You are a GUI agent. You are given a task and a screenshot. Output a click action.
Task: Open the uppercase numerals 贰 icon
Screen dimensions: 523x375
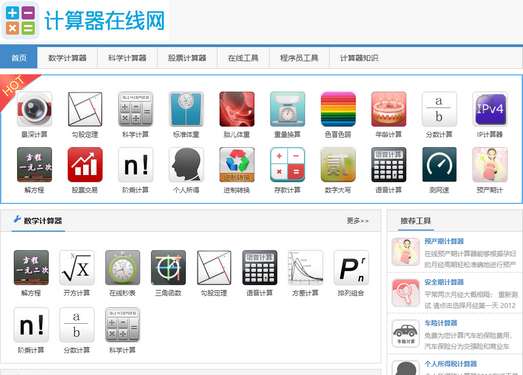pos(338,164)
